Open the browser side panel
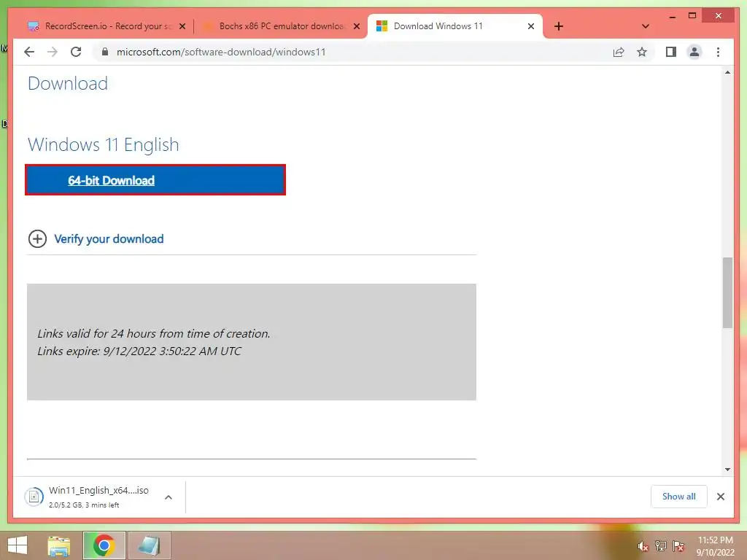747x560 pixels. pos(671,52)
